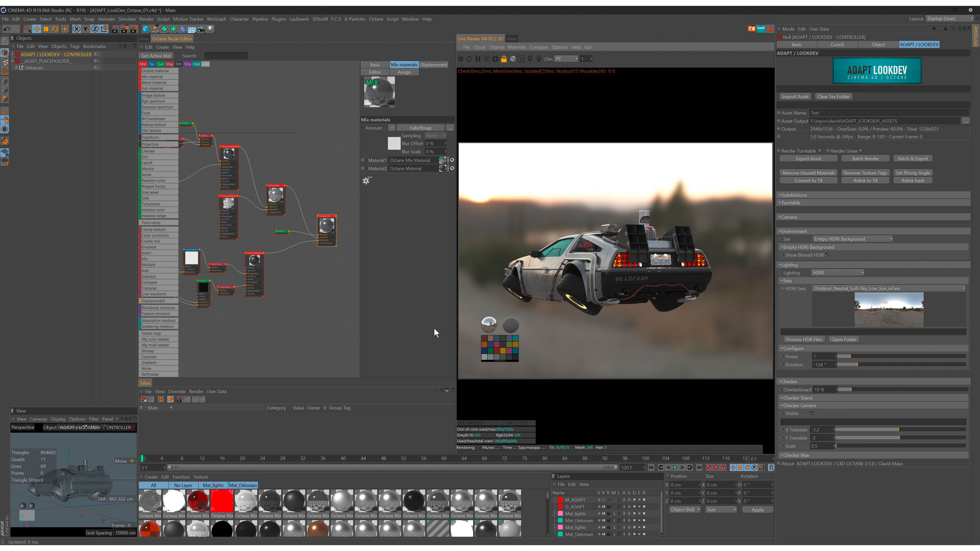The image size is (980, 551).
Task: Activate the pick focus pin icon
Action: [530, 59]
